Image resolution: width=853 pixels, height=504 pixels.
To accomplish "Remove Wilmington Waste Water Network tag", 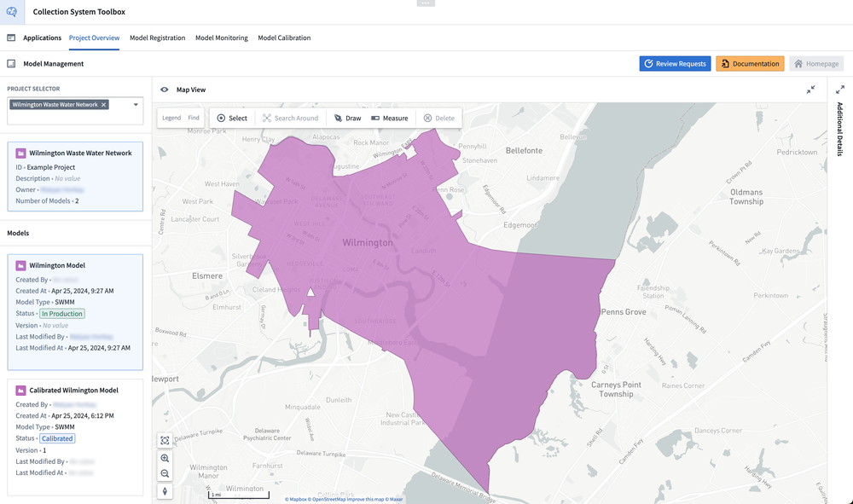I will [104, 105].
